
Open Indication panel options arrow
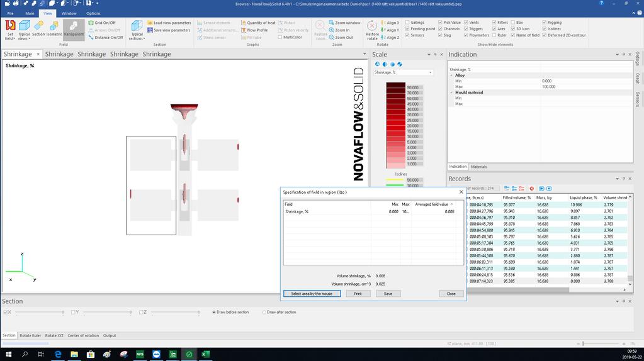pos(617,55)
